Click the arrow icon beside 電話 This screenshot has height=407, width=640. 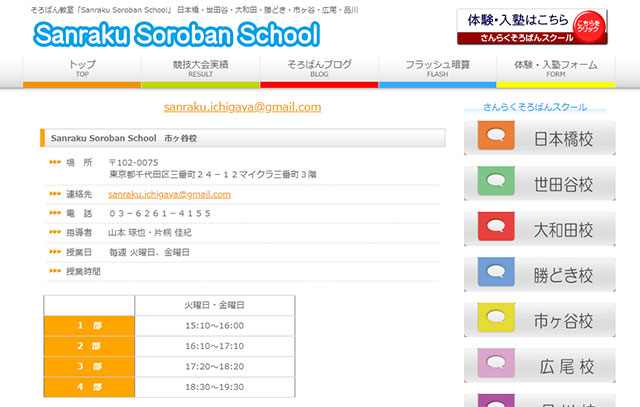click(55, 213)
